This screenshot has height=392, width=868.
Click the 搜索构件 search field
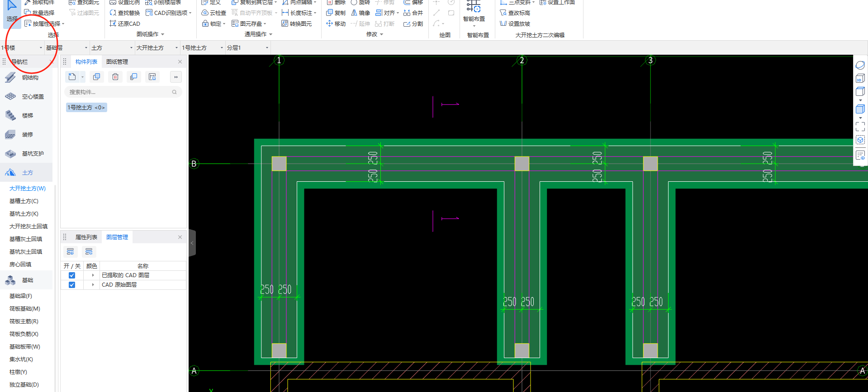123,92
